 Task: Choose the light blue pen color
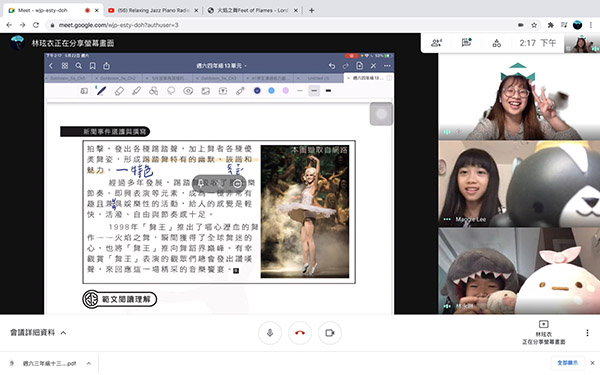271,91
